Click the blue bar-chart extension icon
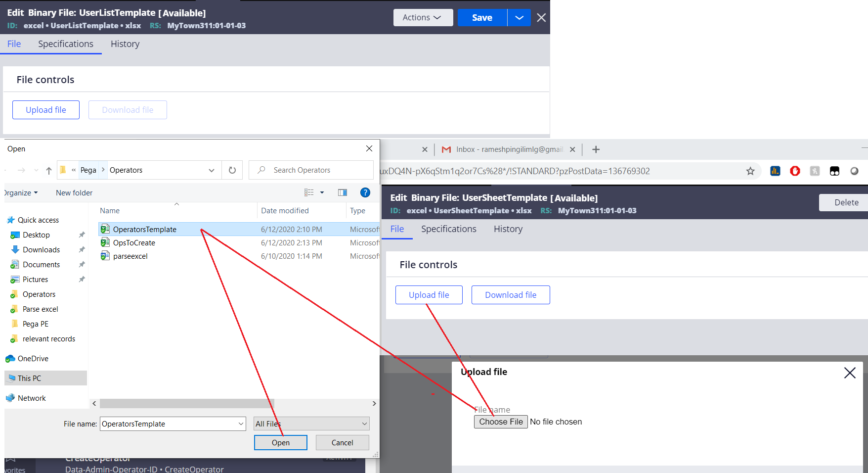Screen dimensions: 868x473 click(x=775, y=171)
